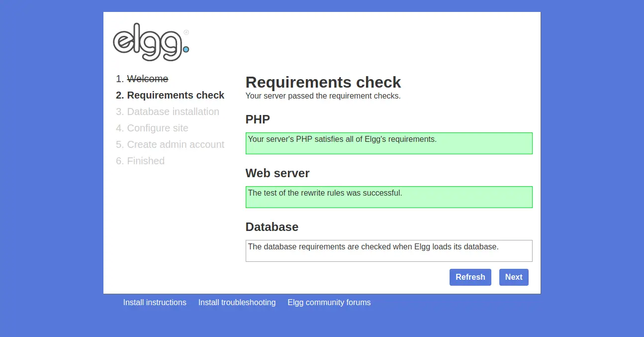Open the Install instructions link
The height and width of the screenshot is (337, 644).
pyautogui.click(x=155, y=302)
